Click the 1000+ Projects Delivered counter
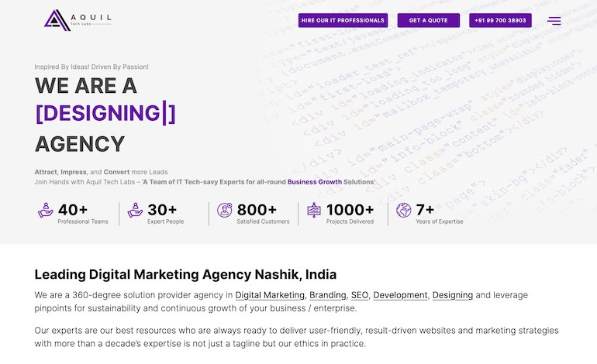The image size is (597, 364). (x=350, y=214)
